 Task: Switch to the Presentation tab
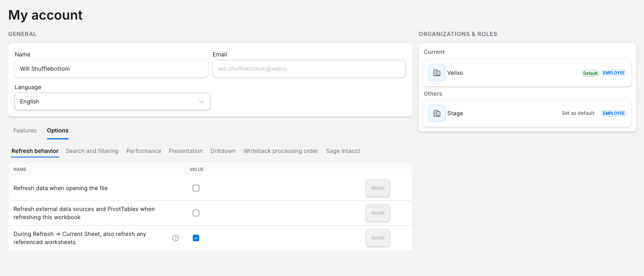coord(186,151)
